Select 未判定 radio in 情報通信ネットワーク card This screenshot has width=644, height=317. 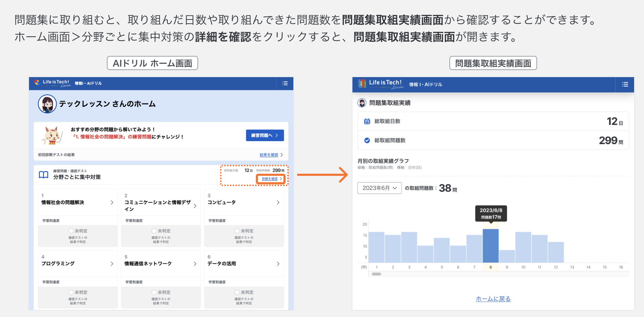pos(154,292)
